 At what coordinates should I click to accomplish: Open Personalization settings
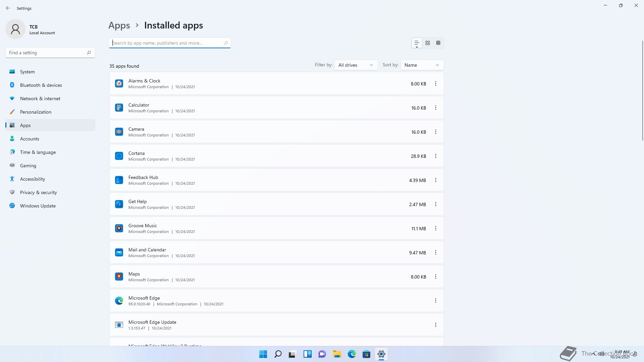50,112
